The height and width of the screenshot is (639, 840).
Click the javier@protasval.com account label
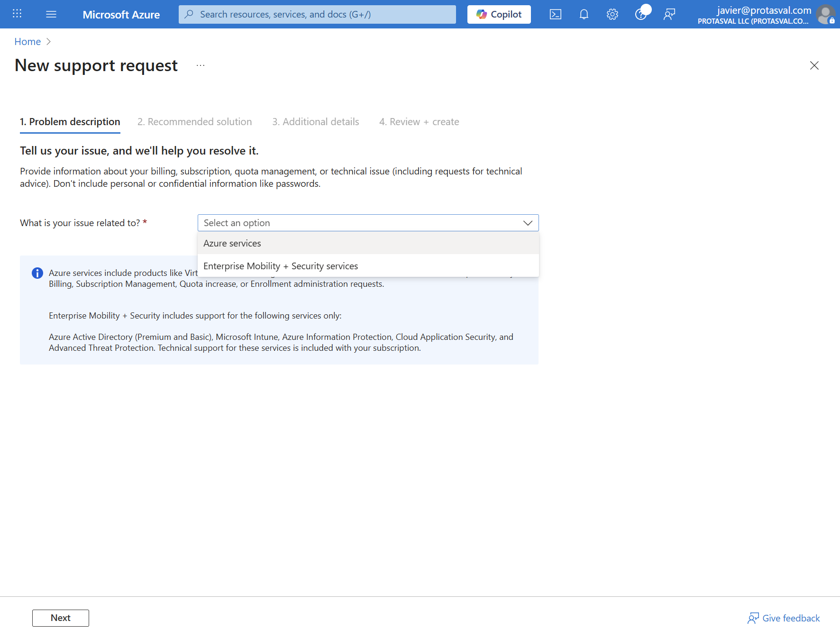(764, 10)
